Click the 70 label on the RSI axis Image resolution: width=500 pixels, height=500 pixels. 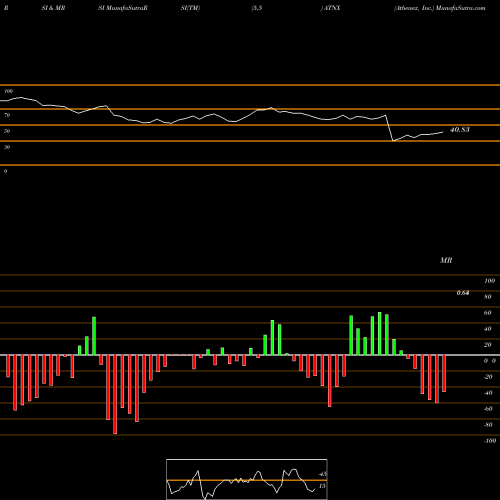pyautogui.click(x=7, y=115)
